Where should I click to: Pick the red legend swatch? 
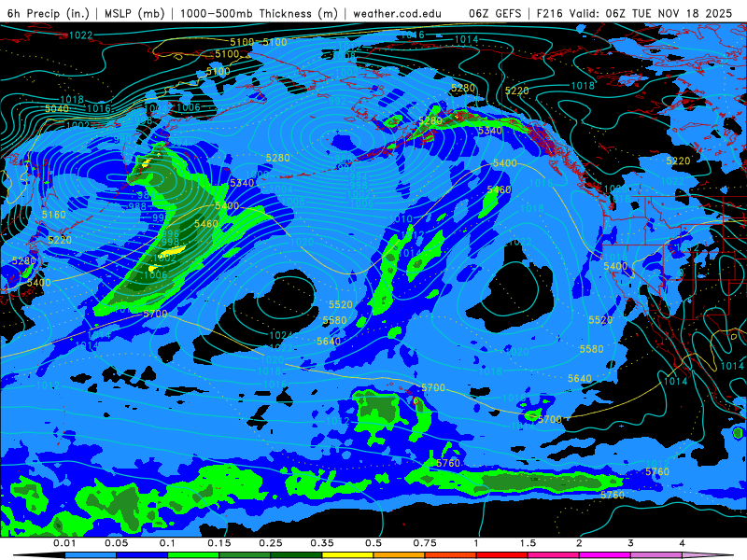pyautogui.click(x=502, y=555)
